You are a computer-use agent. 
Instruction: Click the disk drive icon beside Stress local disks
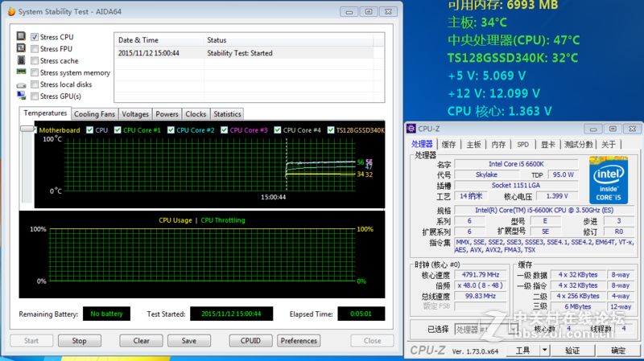(x=21, y=85)
